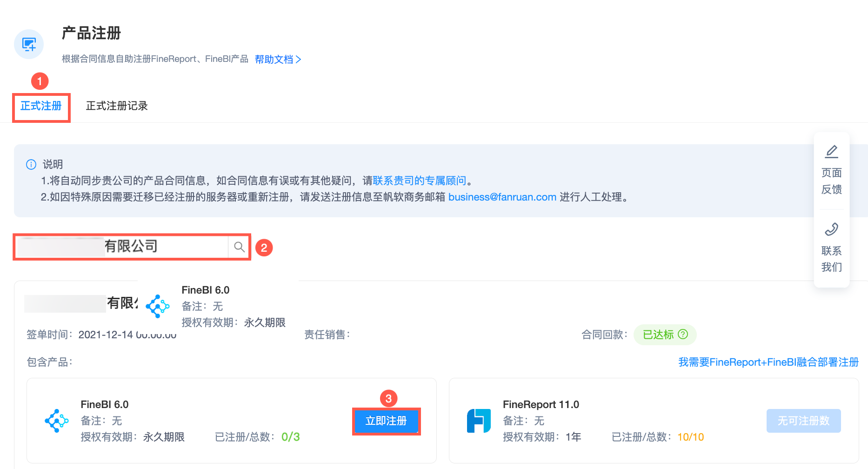Switch to the 正式注册 tab
This screenshot has width=868, height=469.
[41, 106]
